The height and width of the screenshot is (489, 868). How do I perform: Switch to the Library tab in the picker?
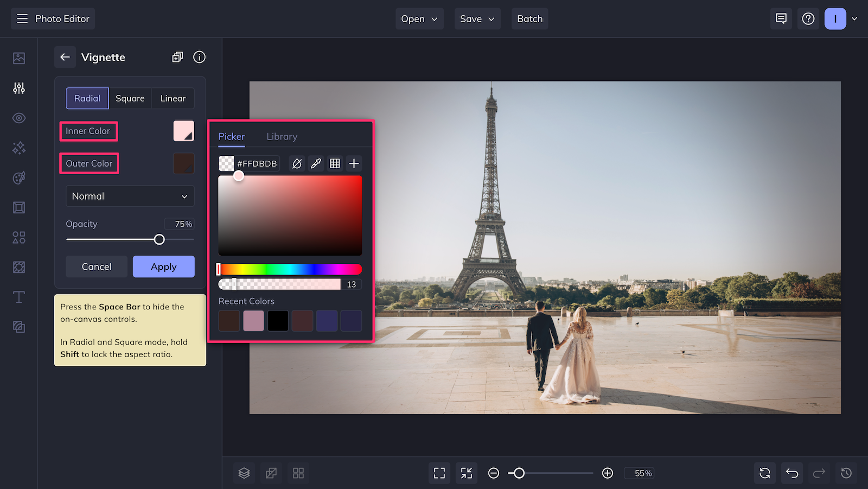coord(282,136)
